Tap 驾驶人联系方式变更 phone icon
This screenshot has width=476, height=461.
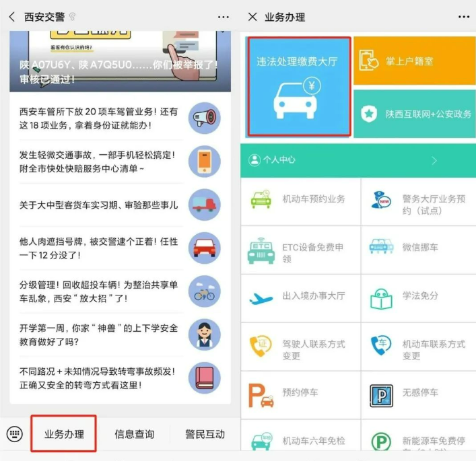(x=261, y=347)
